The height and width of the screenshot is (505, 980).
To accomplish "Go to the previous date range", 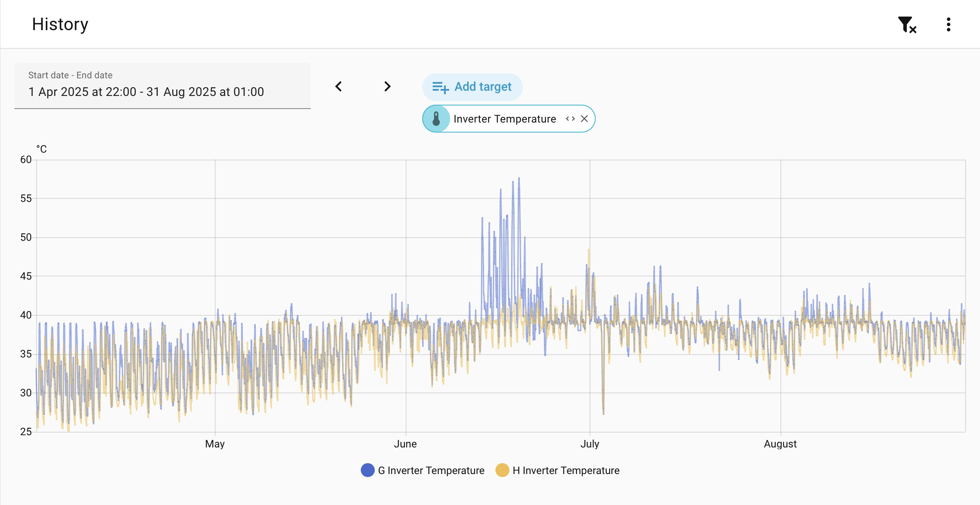I will (339, 86).
